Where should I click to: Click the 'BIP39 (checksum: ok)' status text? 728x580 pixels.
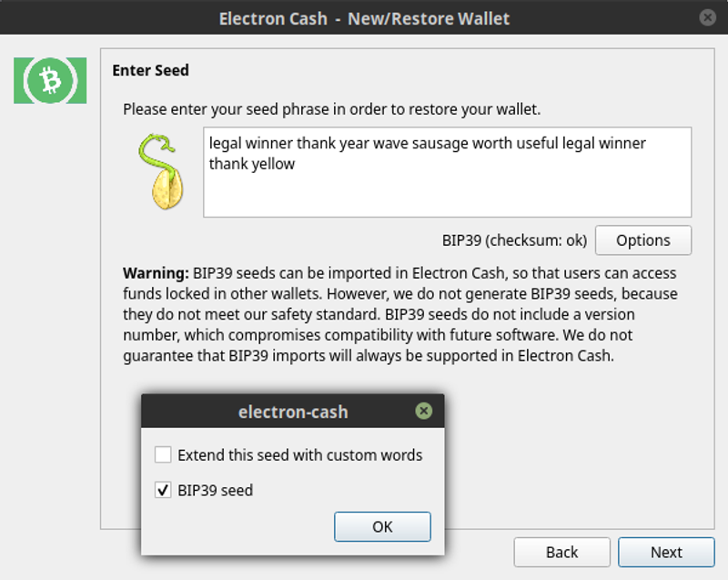(514, 240)
